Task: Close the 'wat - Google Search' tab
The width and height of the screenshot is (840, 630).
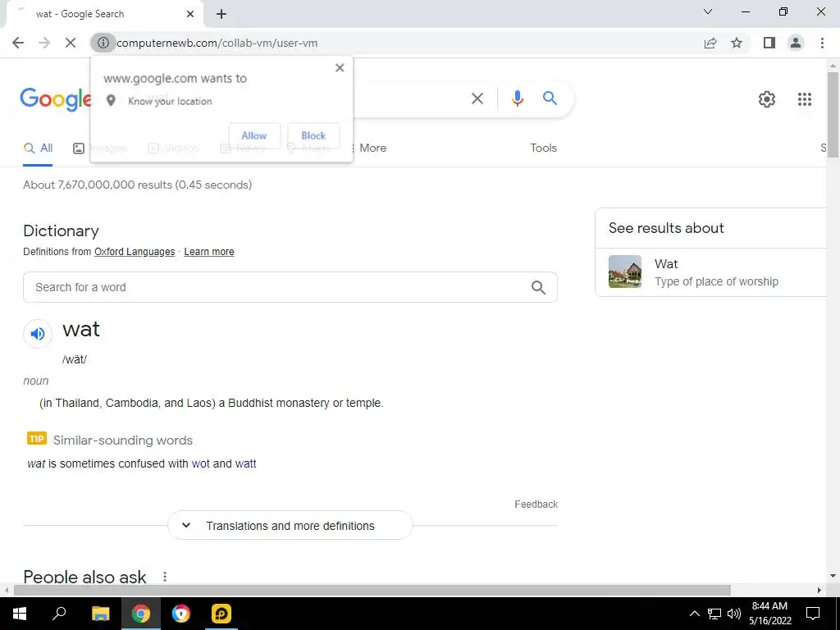Action: point(190,14)
